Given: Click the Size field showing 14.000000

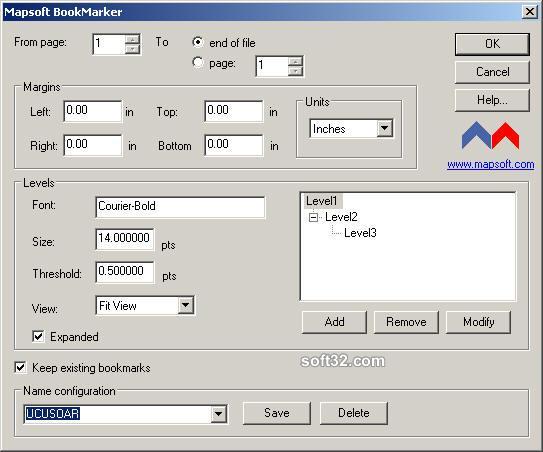Looking at the screenshot, I should click(x=125, y=239).
